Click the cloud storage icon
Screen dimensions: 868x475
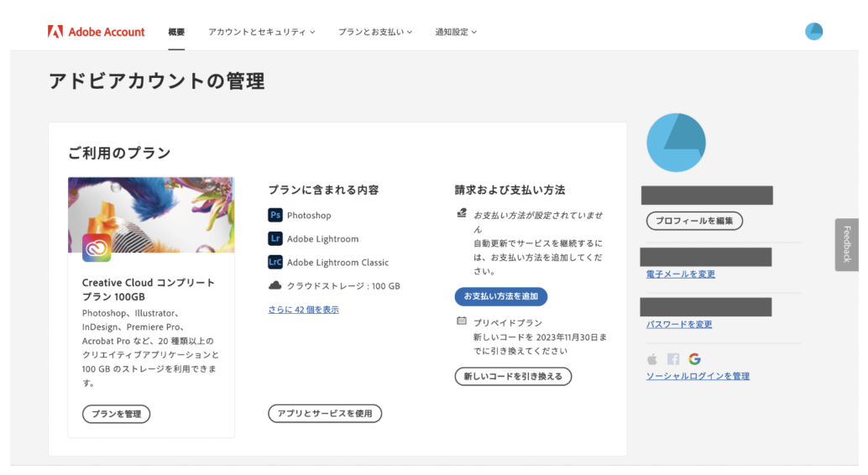click(275, 285)
